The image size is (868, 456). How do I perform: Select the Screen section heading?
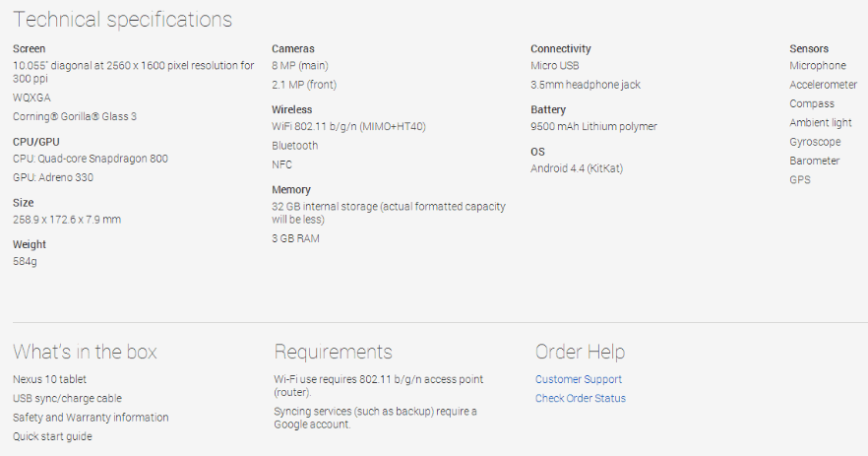[x=29, y=49]
